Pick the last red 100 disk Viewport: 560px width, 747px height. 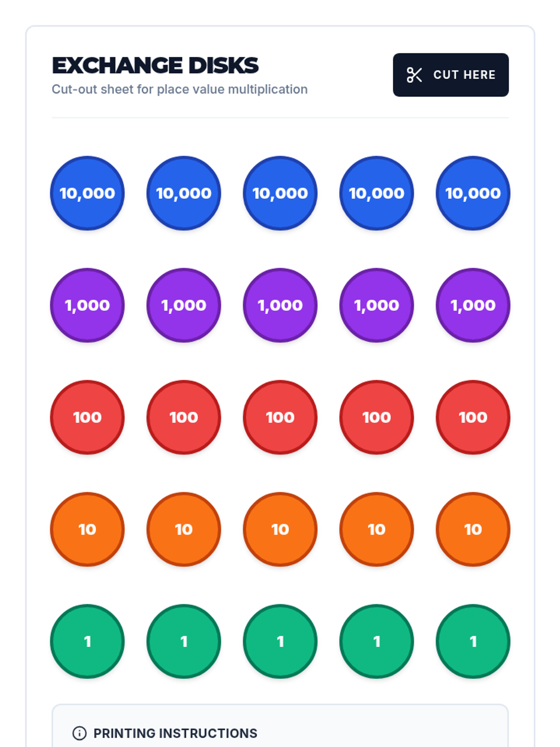point(473,417)
